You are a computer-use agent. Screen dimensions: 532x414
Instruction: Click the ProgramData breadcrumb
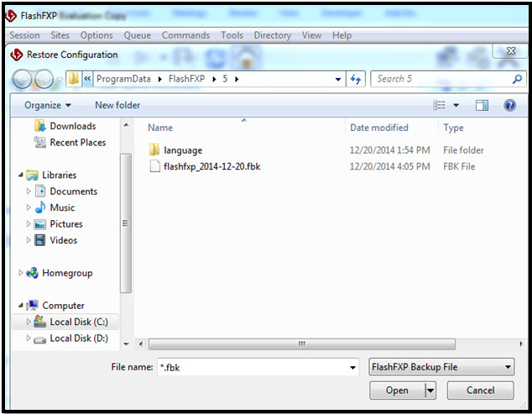point(123,79)
